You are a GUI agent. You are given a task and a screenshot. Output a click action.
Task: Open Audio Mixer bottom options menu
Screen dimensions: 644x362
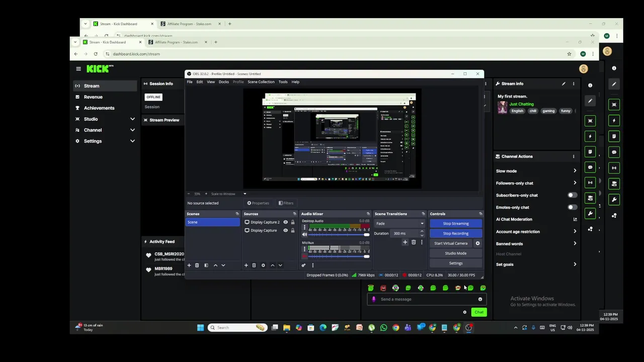312,265
